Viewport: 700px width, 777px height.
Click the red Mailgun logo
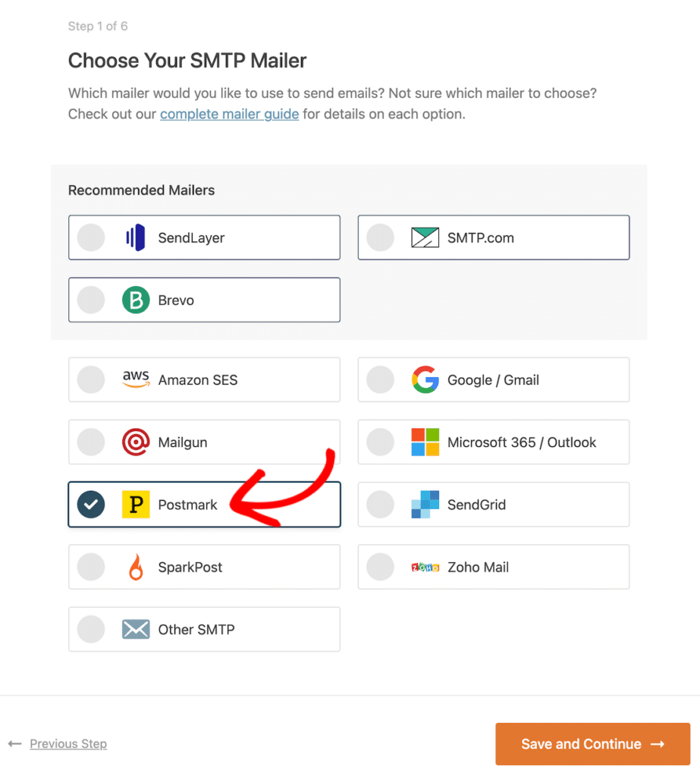pos(136,442)
